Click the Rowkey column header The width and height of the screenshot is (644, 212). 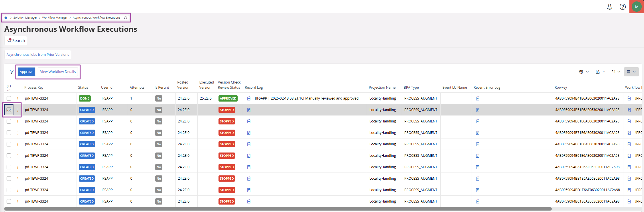[561, 88]
